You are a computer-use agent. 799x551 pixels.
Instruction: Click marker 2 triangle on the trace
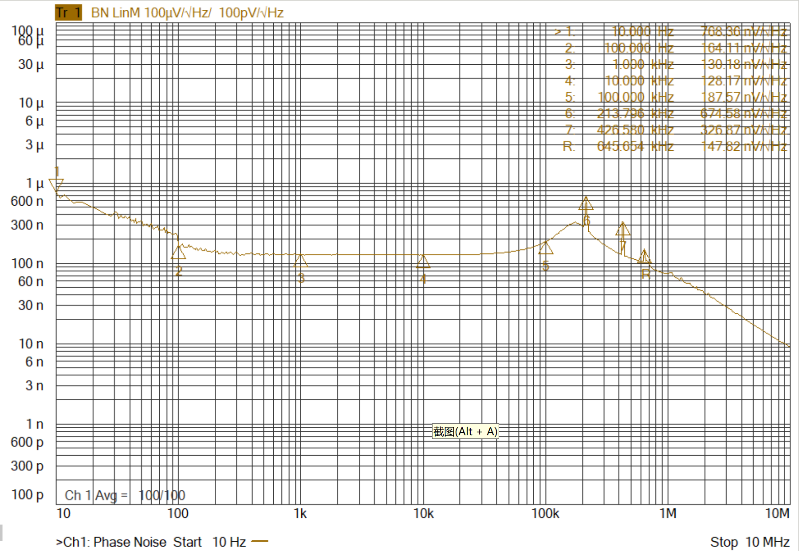click(x=178, y=252)
